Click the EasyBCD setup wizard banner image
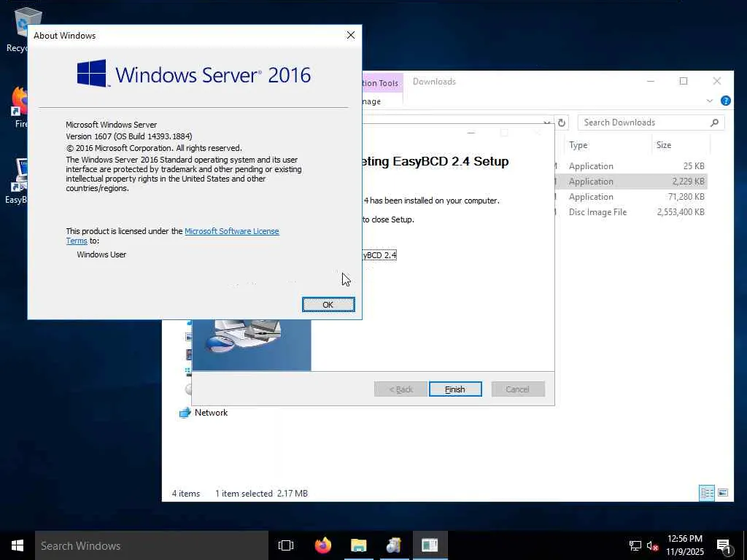 252,345
